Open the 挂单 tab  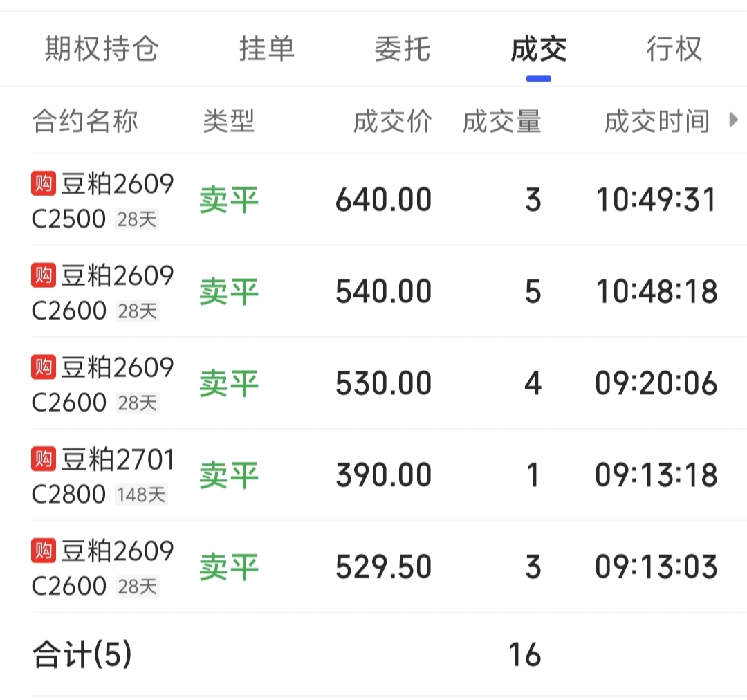[x=267, y=48]
